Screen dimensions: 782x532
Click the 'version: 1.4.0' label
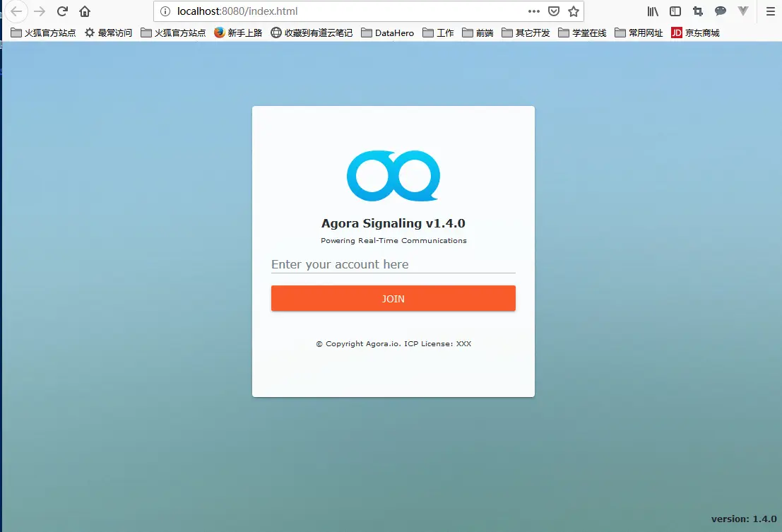pos(744,519)
